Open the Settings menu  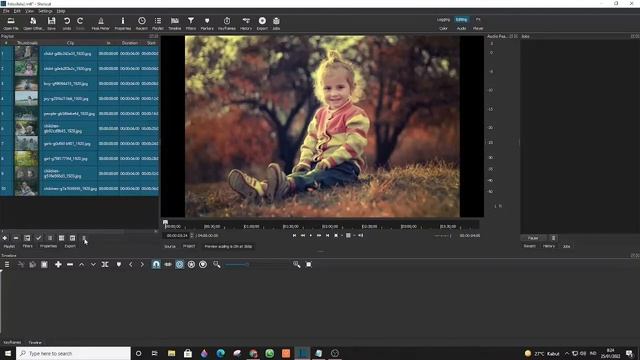(x=45, y=11)
